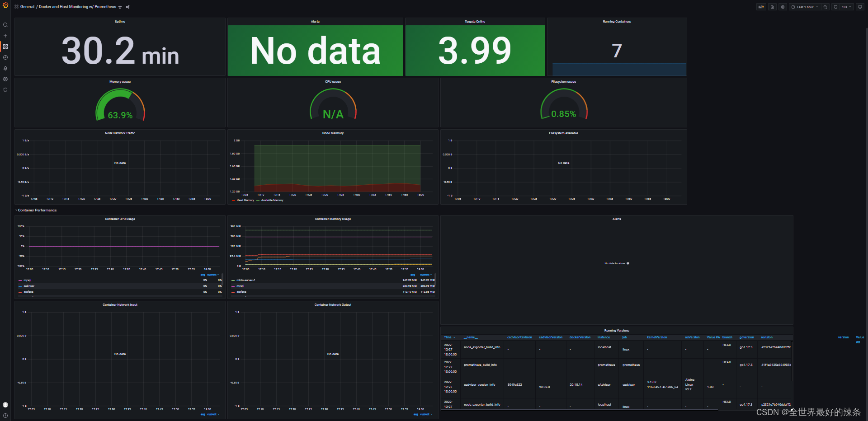Sort table by cadvisorVersion column header
This screenshot has height=421, width=868.
pos(551,337)
